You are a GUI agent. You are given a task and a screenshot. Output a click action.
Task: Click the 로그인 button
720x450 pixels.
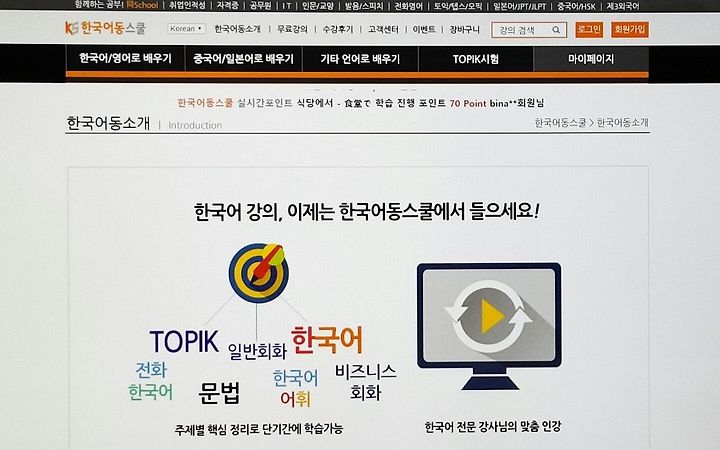click(x=589, y=29)
